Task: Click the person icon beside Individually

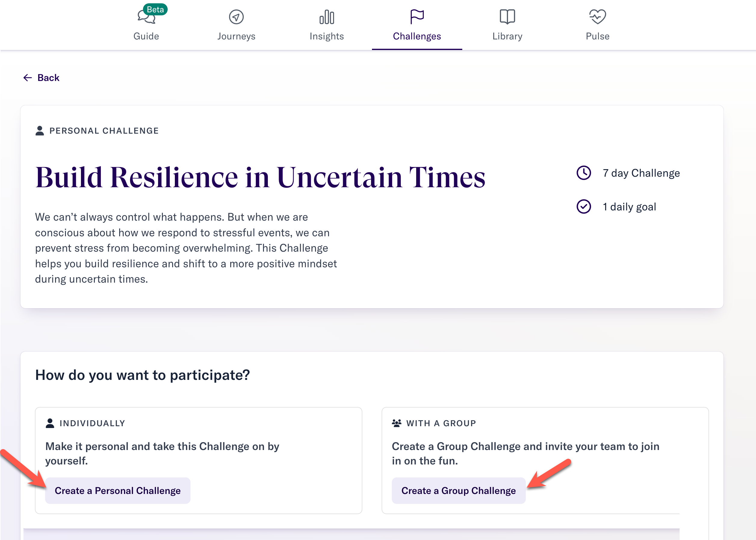Action: (50, 423)
